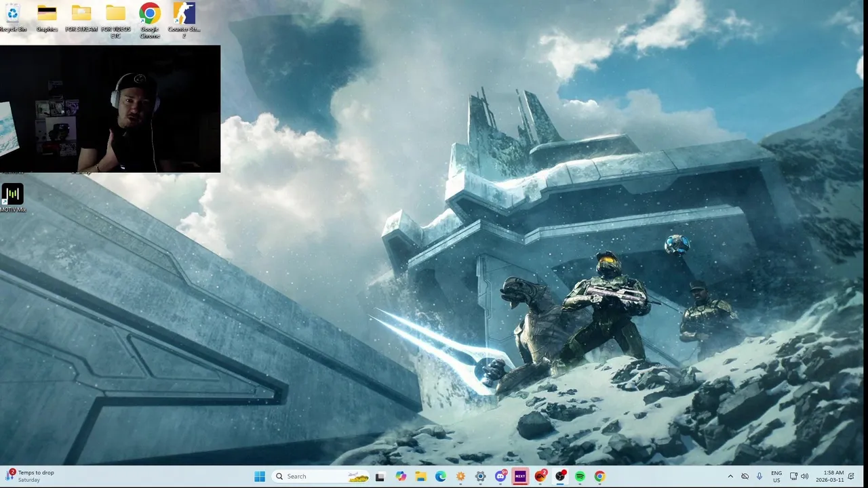This screenshot has width=868, height=488.
Task: Open the network status tray icon
Action: coord(793,476)
